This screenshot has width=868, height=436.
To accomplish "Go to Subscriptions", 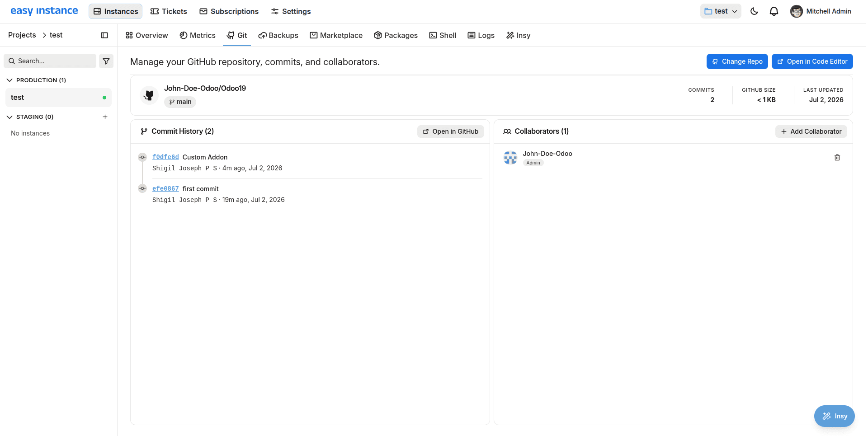I will [229, 11].
